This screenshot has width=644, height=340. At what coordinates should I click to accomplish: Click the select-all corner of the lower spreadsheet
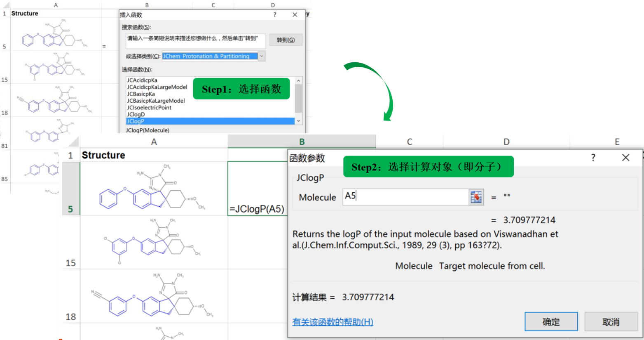point(73,142)
